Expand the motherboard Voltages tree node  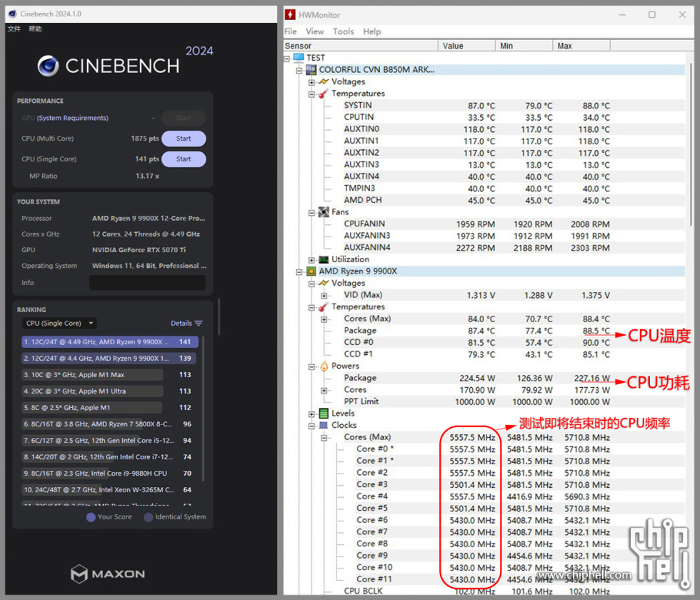tap(311, 82)
